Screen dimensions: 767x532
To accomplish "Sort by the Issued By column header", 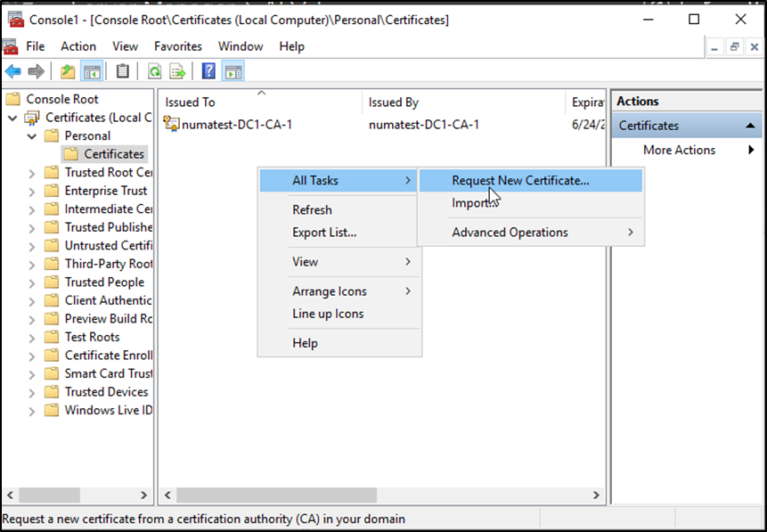I will (x=394, y=102).
